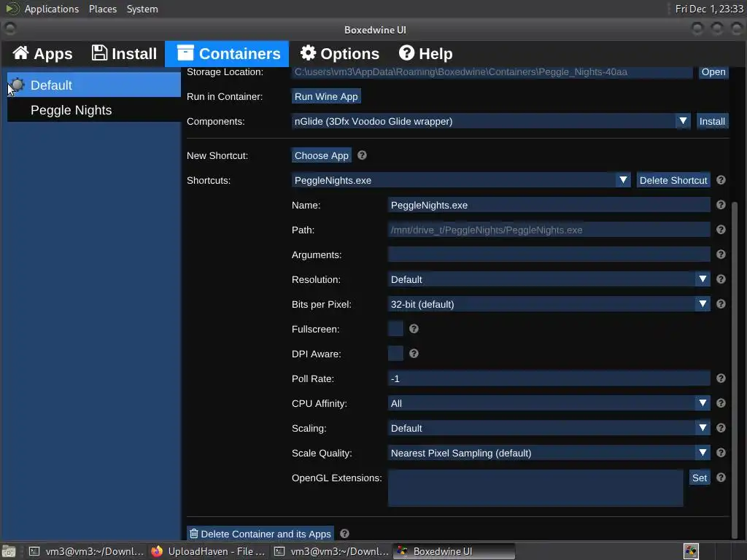Viewport: 747px width, 560px height.
Task: Click the Delete Shortcut button
Action: 673,181
